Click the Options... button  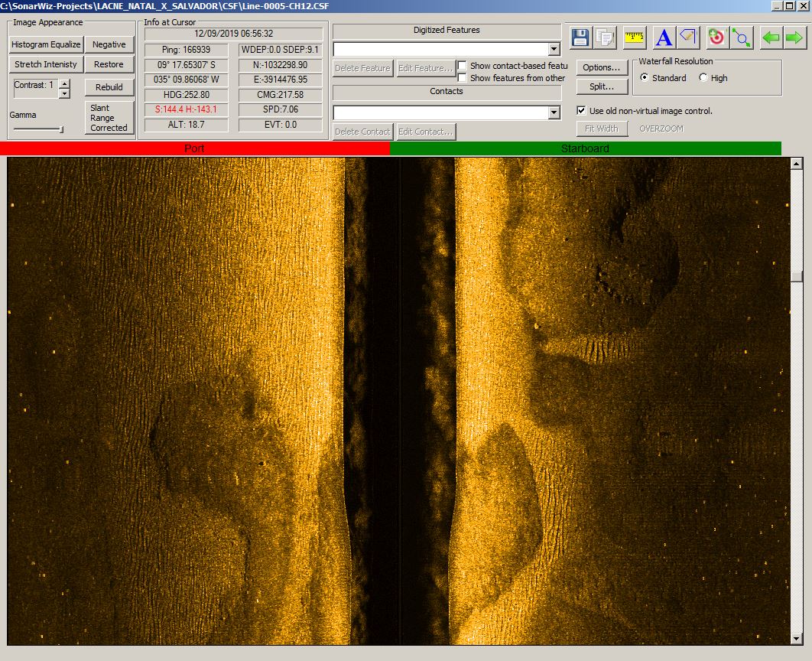(602, 67)
